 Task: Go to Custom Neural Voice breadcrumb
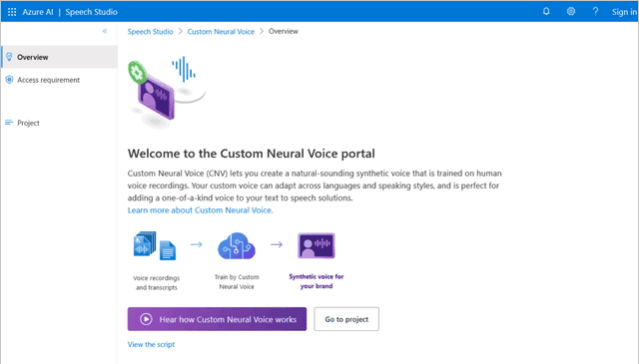pos(221,31)
